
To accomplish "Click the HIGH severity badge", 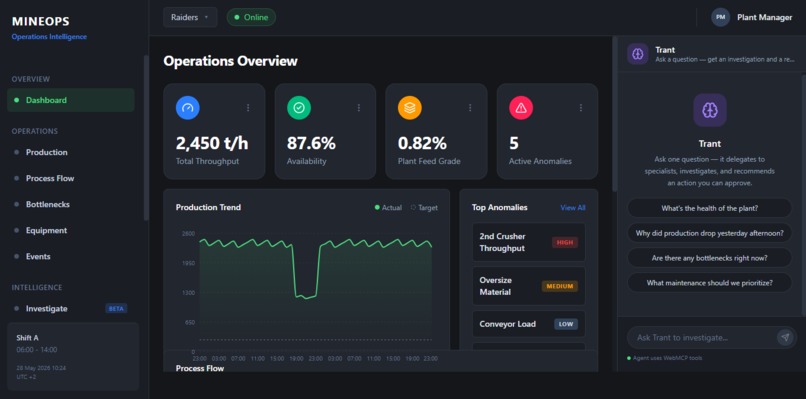I will coord(565,242).
